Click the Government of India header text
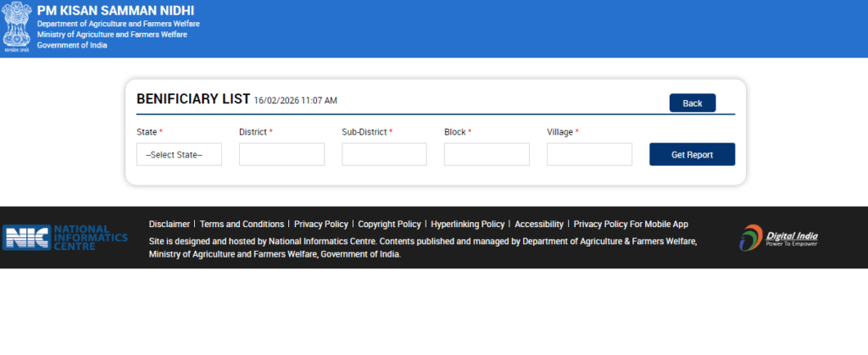868x355 pixels. coord(72,46)
